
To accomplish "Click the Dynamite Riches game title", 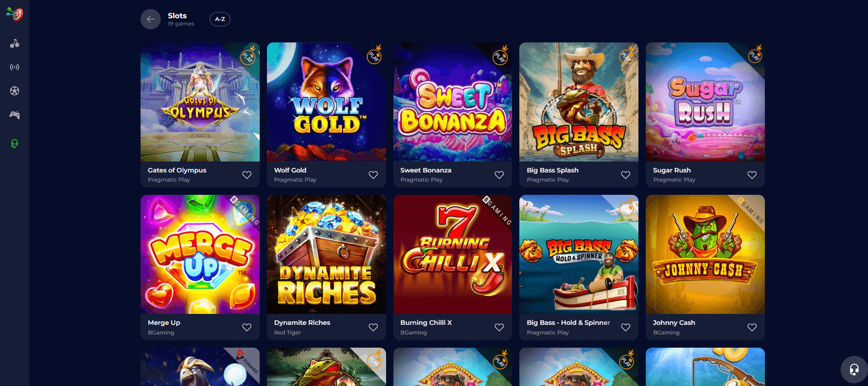I will 302,323.
